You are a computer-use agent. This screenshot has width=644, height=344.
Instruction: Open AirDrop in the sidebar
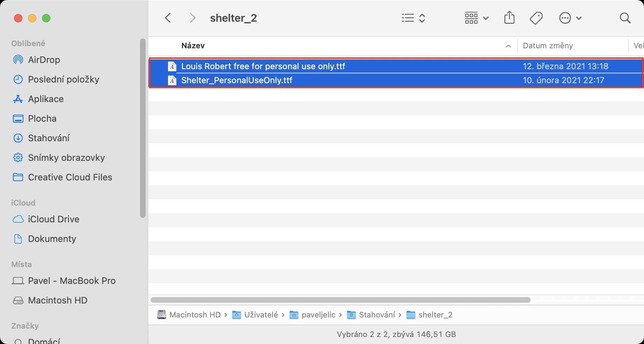click(x=44, y=60)
